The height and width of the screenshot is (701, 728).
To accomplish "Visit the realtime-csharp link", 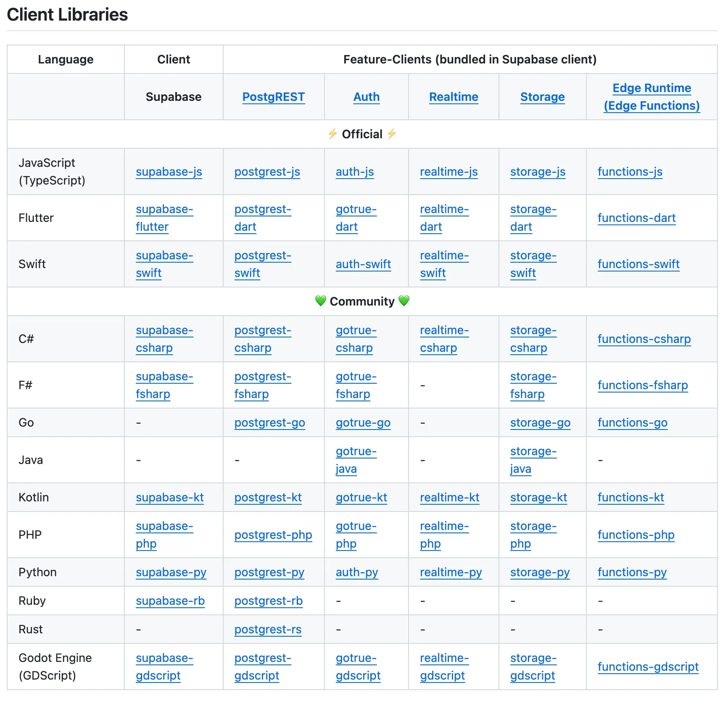I will coord(444,339).
